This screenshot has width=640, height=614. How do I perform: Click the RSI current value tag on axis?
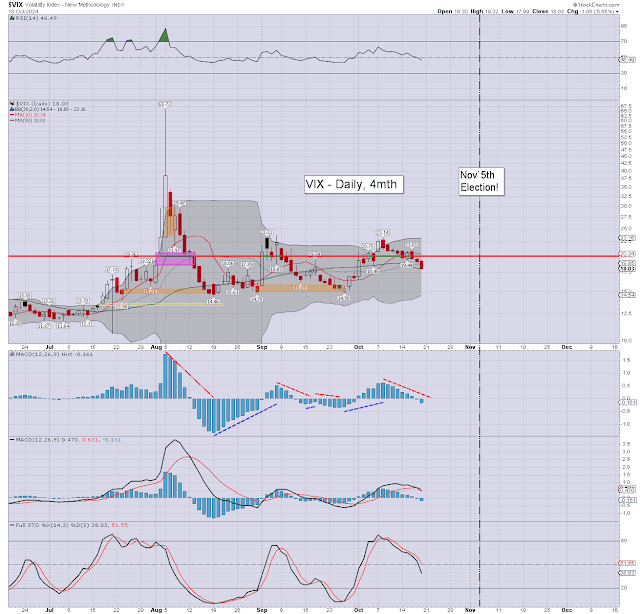point(627,60)
